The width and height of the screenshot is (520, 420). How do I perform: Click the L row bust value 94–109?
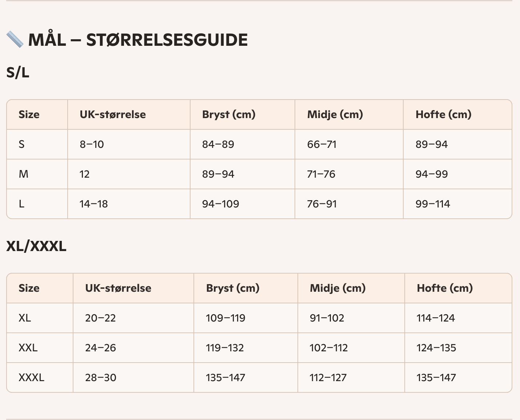click(221, 204)
